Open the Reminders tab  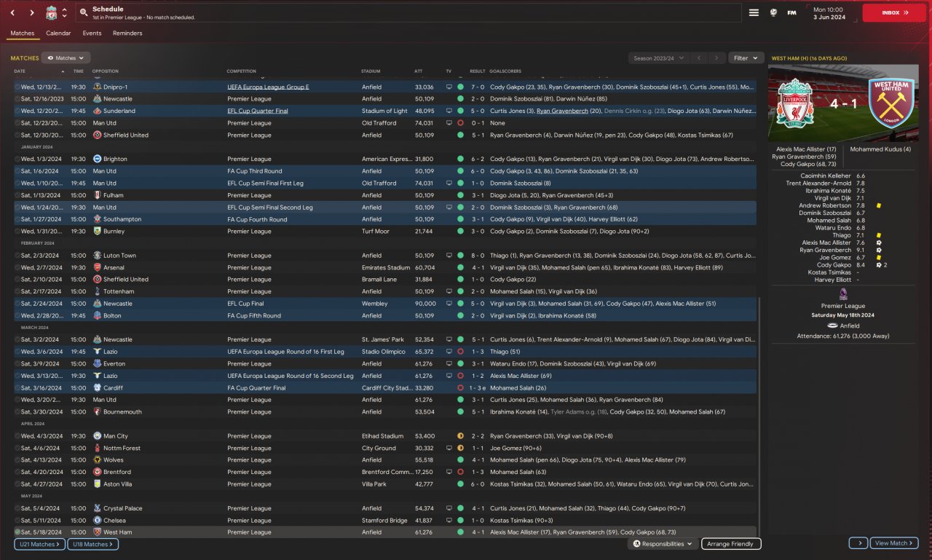pos(127,33)
